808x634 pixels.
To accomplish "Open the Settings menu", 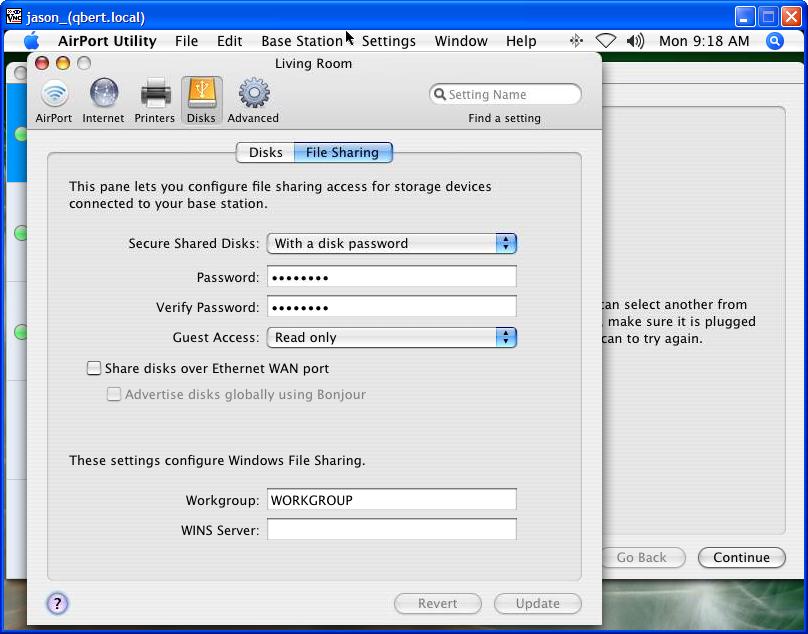I will (389, 41).
